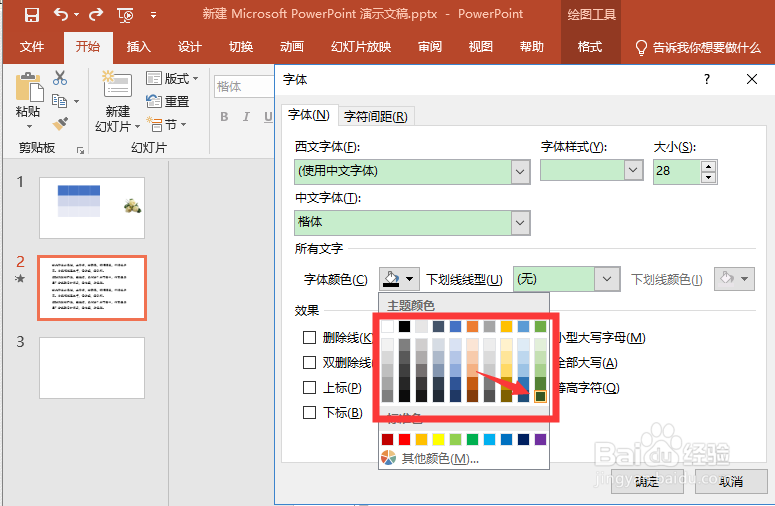Check the 下标 subscript box
Image resolution: width=775 pixels, height=506 pixels.
click(x=309, y=413)
